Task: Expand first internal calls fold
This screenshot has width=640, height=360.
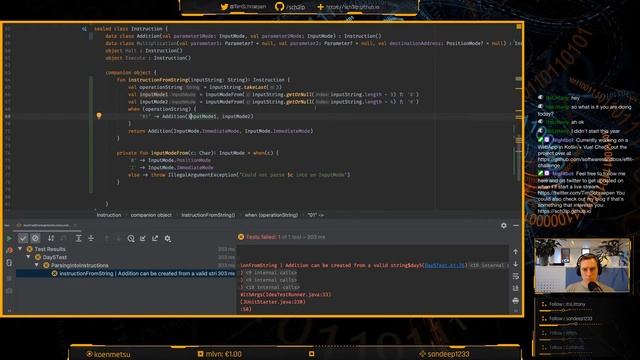Action: pos(271,273)
